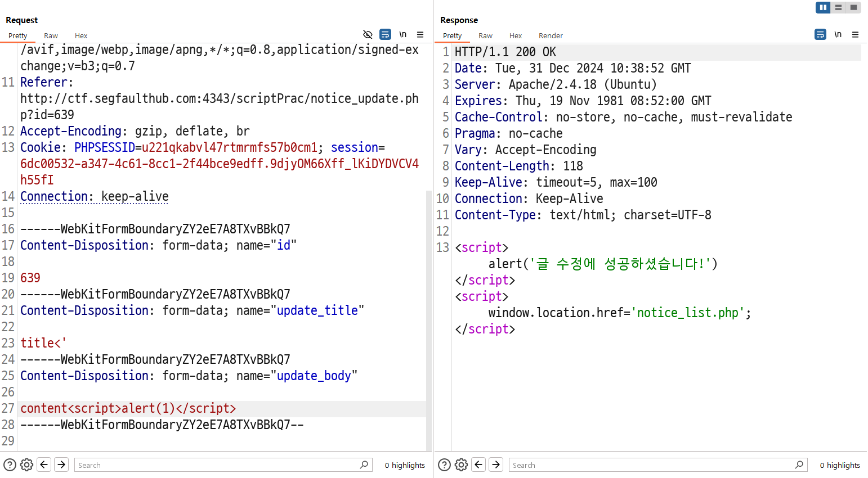The width and height of the screenshot is (868, 478).
Task: Click Request '0 highlights' label
Action: [x=405, y=465]
